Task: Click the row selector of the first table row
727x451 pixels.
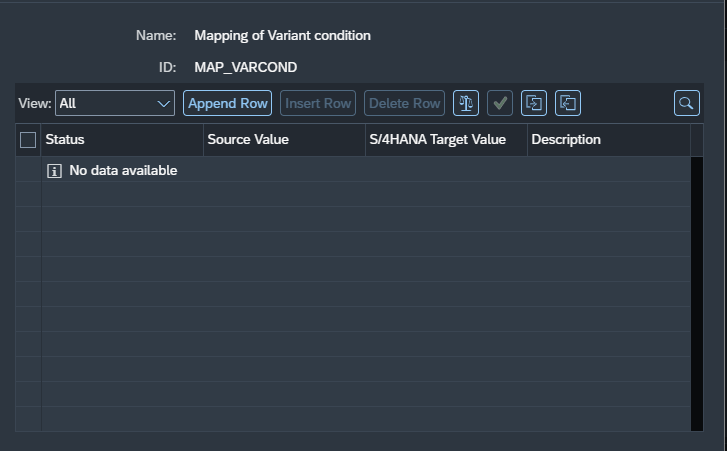Action: click(x=28, y=170)
